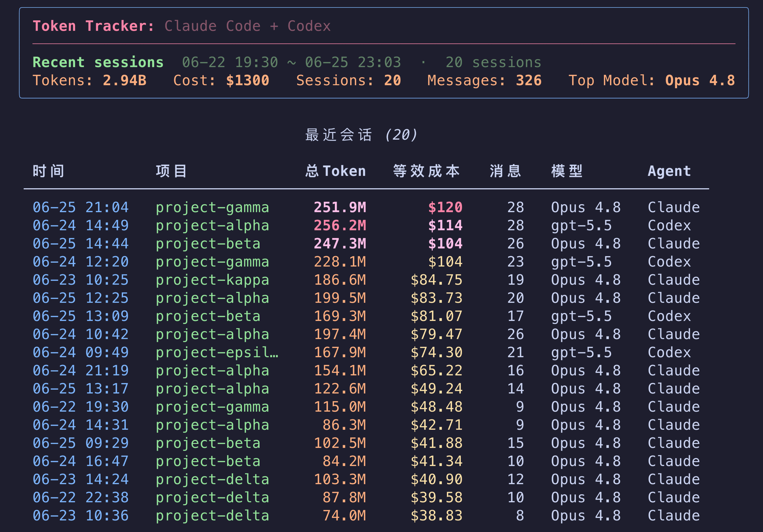Screen dimensions: 763x532
Task: Select the "Sessions: 20" summary value
Action: [x=349, y=81]
